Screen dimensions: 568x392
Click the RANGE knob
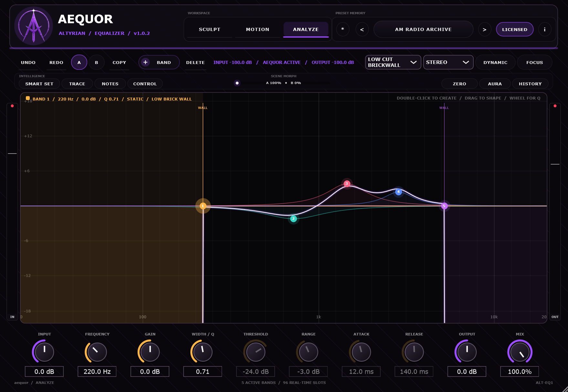[x=308, y=352]
